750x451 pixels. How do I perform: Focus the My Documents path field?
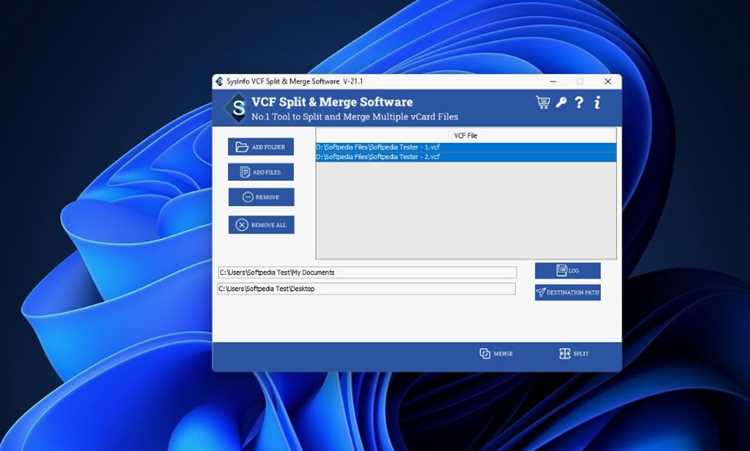[367, 272]
